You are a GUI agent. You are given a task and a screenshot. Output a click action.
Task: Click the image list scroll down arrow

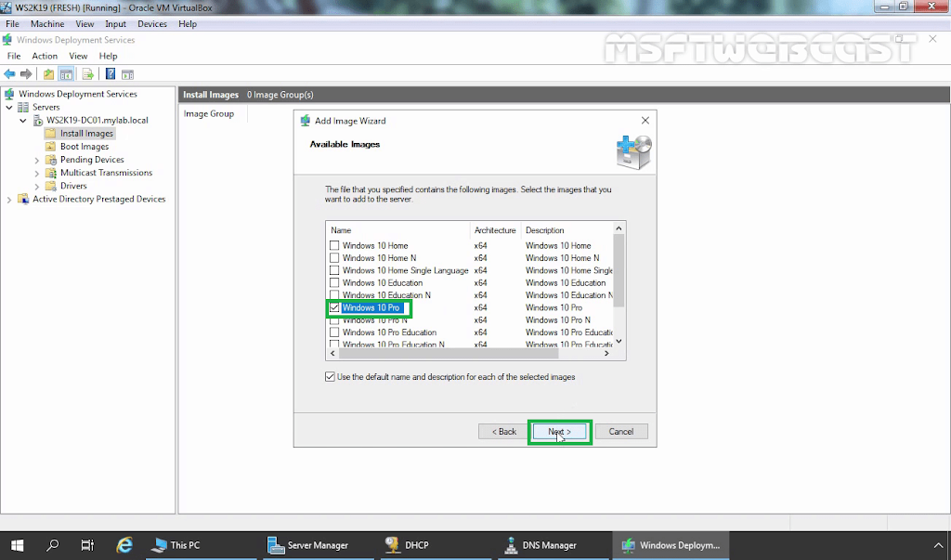click(619, 341)
